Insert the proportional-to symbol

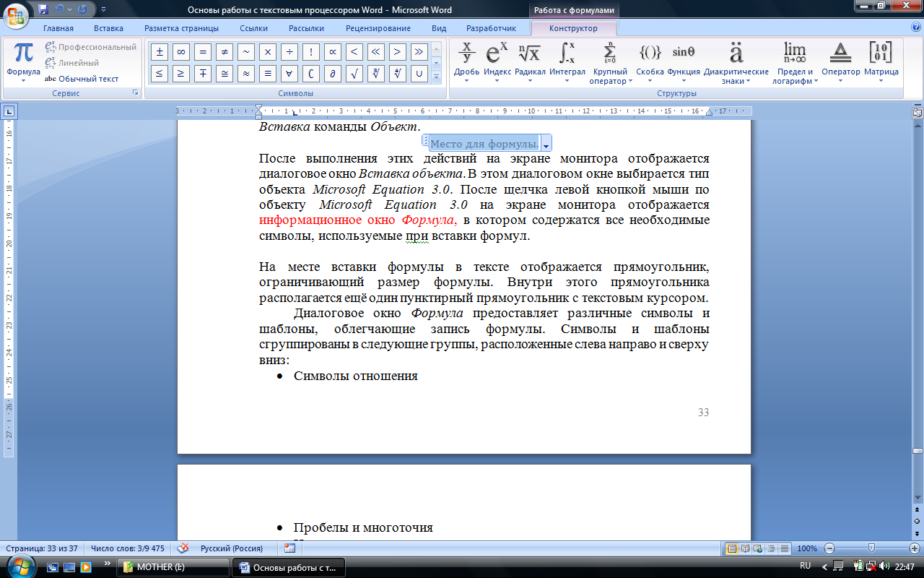pyautogui.click(x=333, y=52)
